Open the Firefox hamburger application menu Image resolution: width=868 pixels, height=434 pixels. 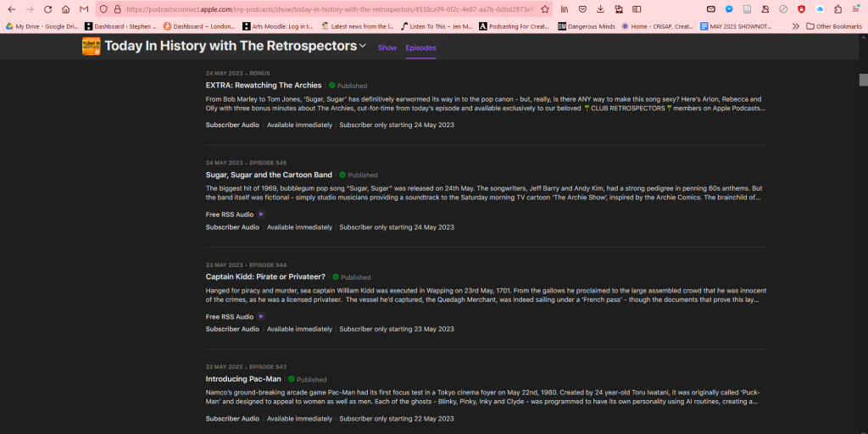pos(856,9)
